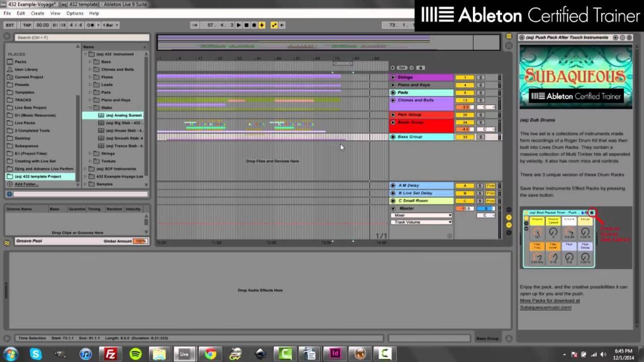Open FileZilla from the Windows taskbar
Screen dimensions: 644x362
click(111, 354)
